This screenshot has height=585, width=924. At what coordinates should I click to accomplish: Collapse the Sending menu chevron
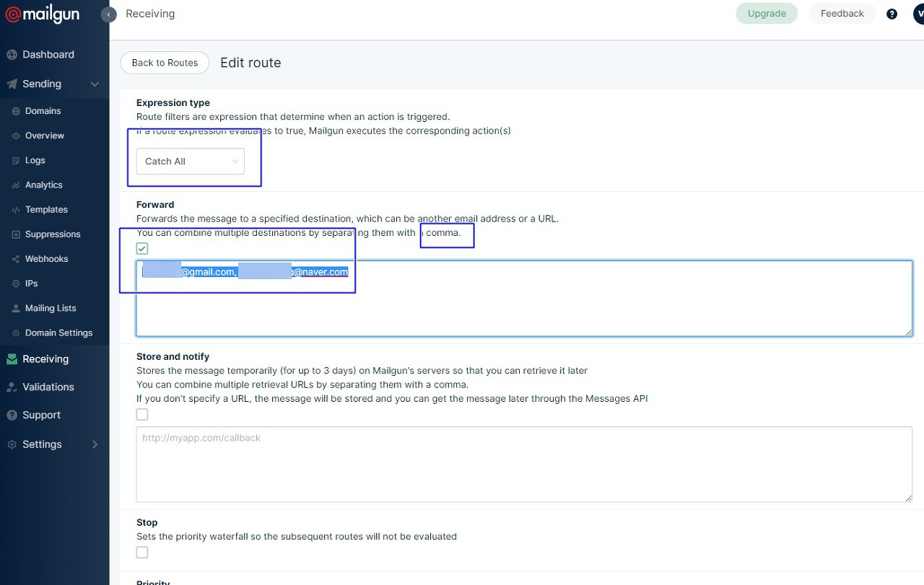coord(95,84)
